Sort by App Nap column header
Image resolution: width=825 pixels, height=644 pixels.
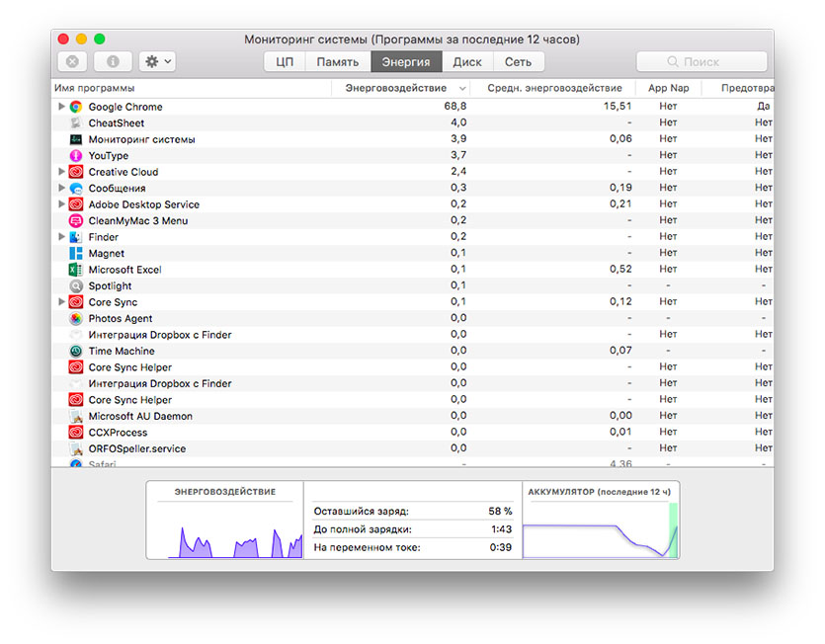(x=668, y=88)
